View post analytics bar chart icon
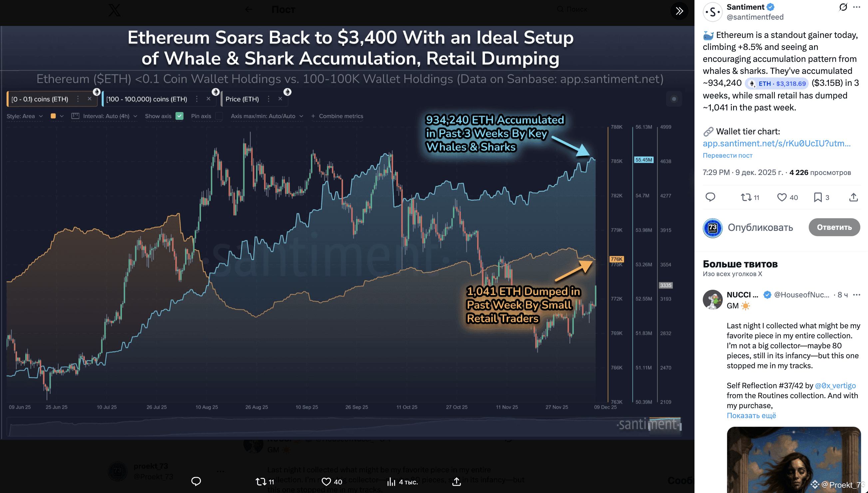The image size is (868, 493). pyautogui.click(x=391, y=481)
